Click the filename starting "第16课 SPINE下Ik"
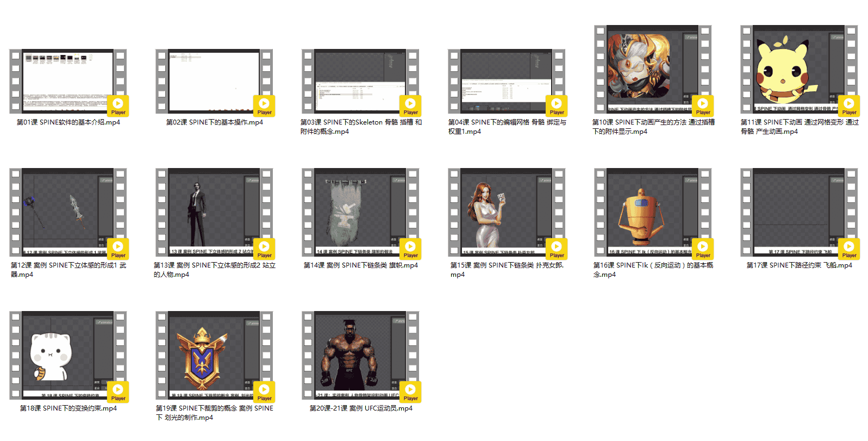This screenshot has height=441, width=868. coord(653,270)
